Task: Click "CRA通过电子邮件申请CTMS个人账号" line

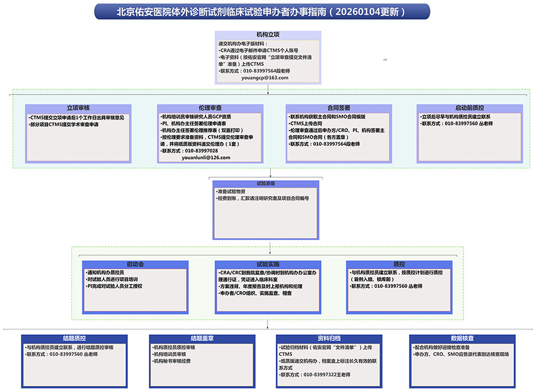Action: pyautogui.click(x=258, y=51)
